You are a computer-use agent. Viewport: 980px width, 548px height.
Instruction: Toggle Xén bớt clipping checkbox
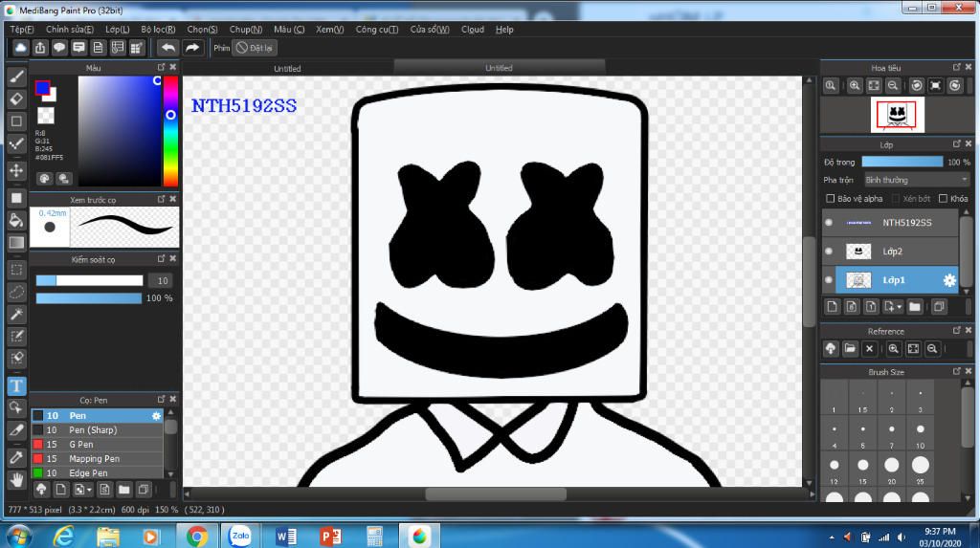896,199
